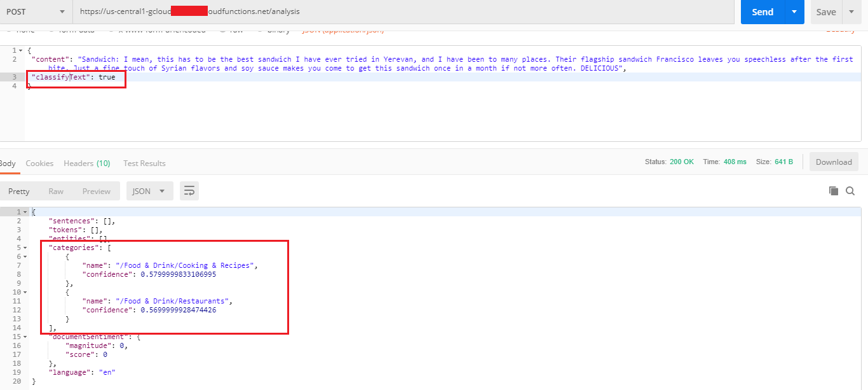Open the POST HTTP method dropdown

pos(36,11)
